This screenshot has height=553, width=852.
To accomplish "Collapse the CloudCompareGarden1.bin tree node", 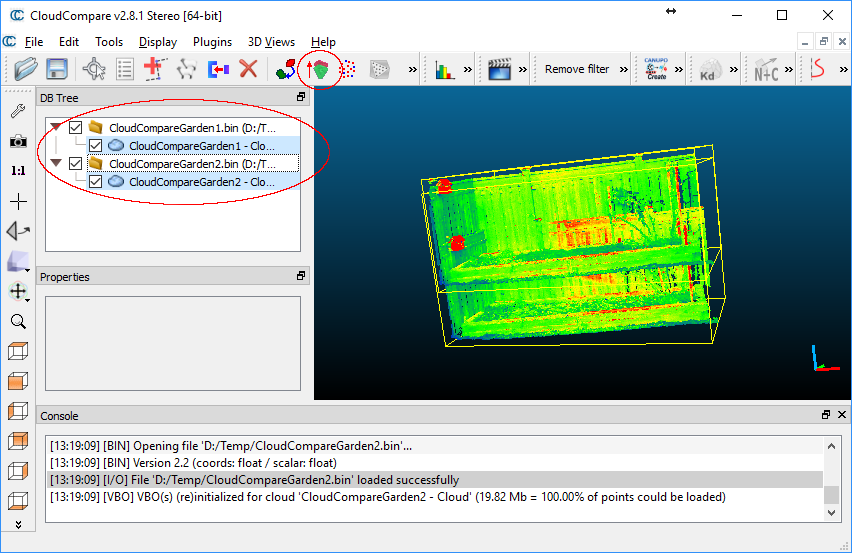I will click(x=55, y=127).
